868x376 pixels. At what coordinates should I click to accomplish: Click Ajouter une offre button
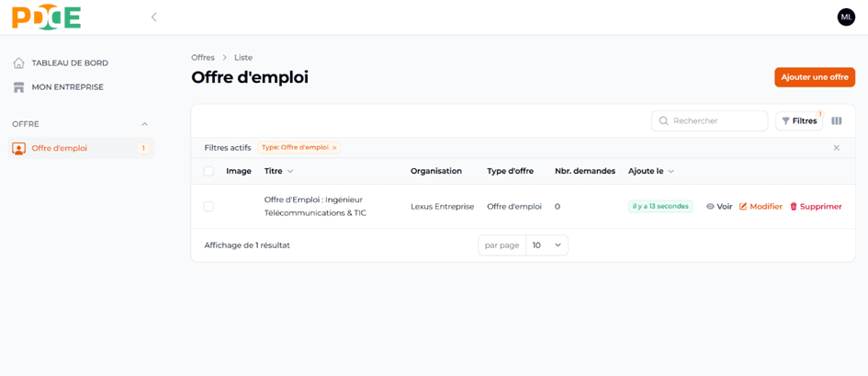815,77
